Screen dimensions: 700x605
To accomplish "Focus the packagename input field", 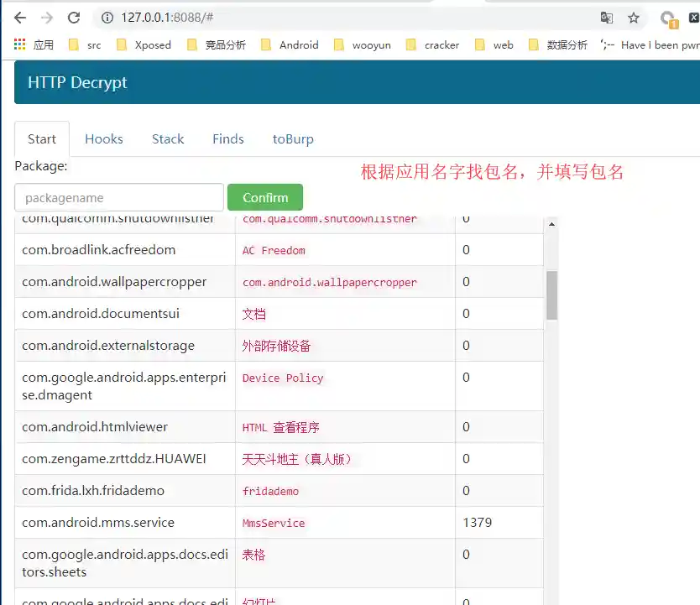I will [119, 198].
